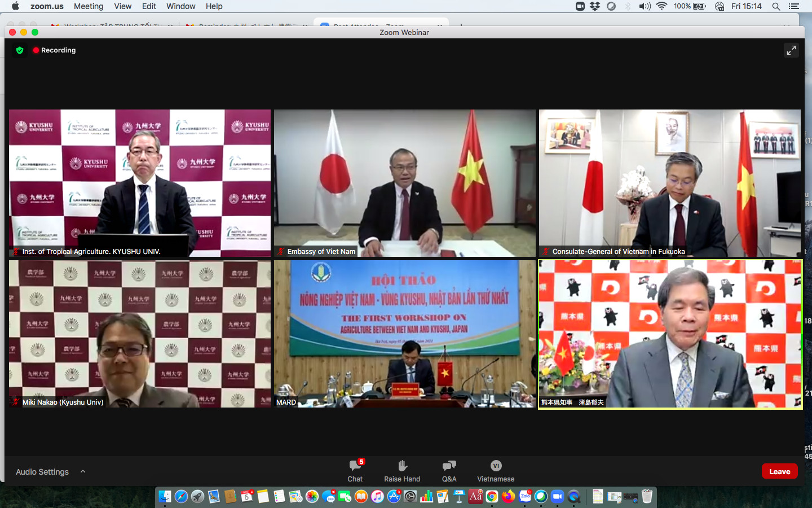
Task: Open Zoom from the Dock
Action: [557, 496]
